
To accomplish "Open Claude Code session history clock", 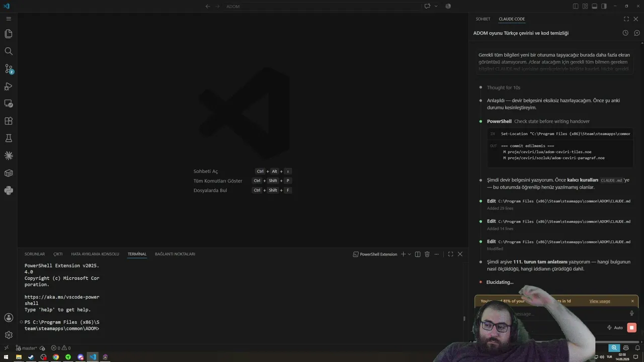I will [625, 33].
